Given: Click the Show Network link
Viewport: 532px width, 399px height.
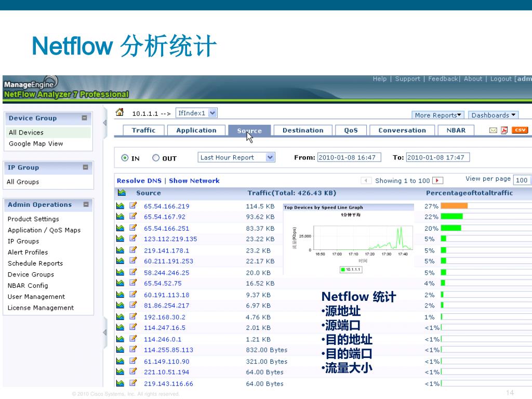Looking at the screenshot, I should click(194, 181).
